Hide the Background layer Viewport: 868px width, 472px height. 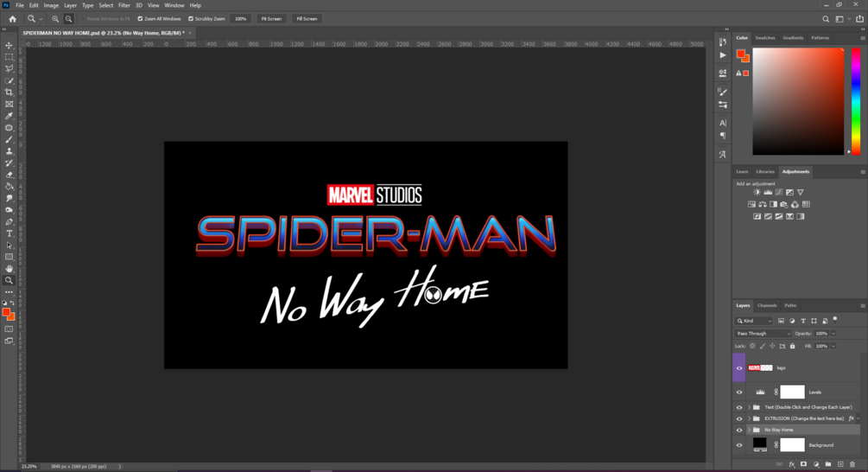(x=739, y=445)
